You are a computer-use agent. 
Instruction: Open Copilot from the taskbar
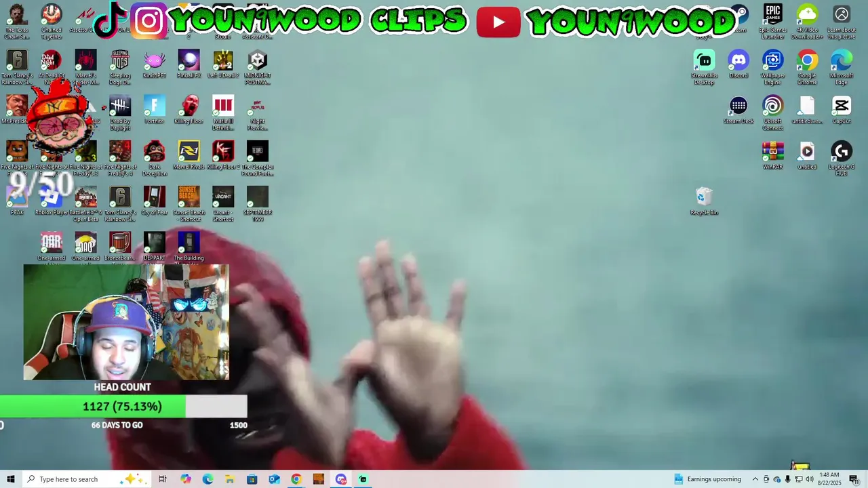pyautogui.click(x=186, y=479)
